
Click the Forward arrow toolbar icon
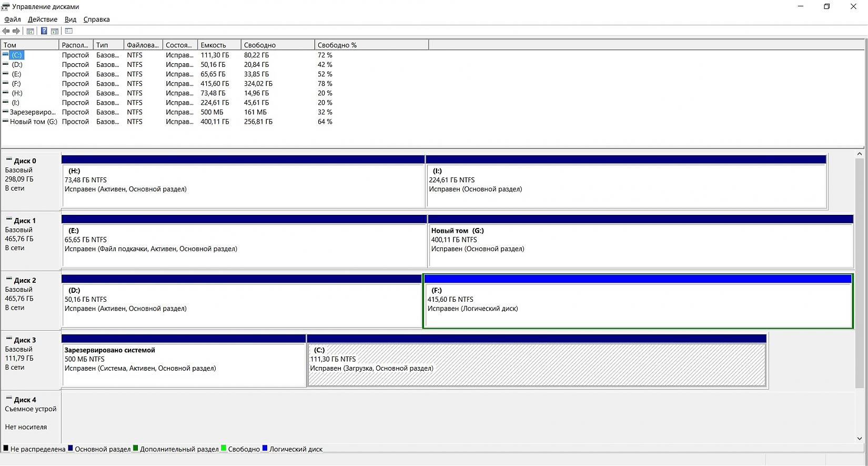16,31
